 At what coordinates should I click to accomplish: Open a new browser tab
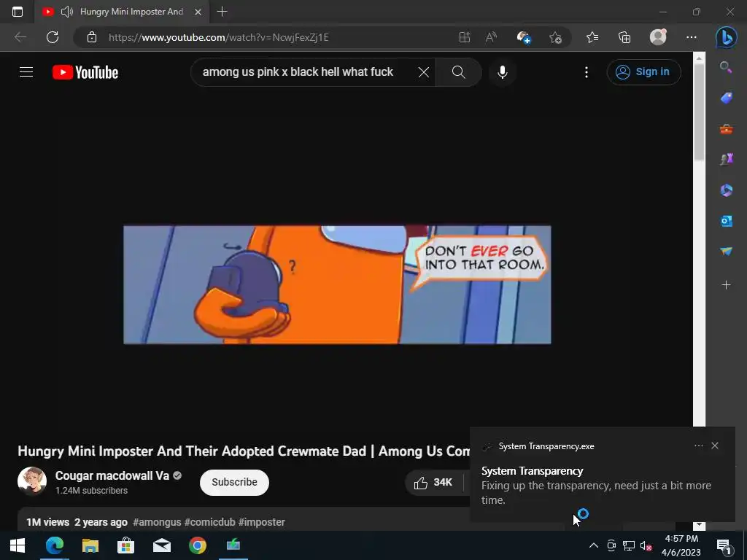[x=222, y=12]
